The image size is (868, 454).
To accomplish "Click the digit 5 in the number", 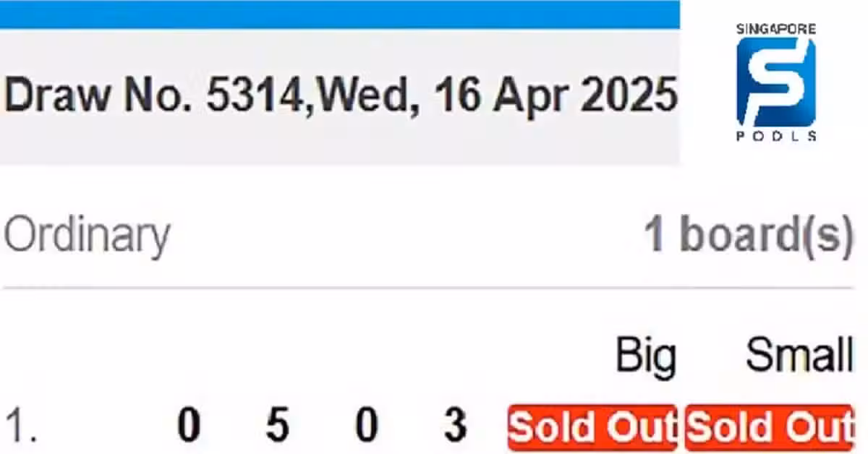I will (277, 427).
